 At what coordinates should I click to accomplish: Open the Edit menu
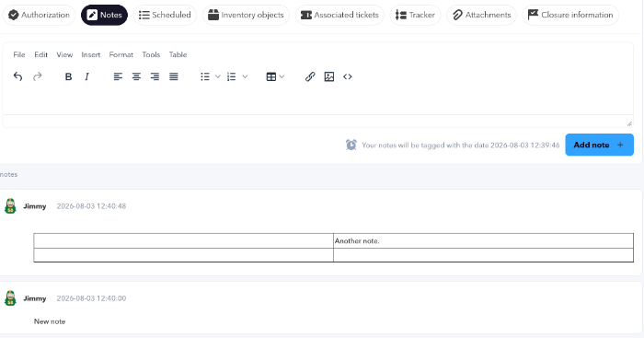click(x=40, y=54)
